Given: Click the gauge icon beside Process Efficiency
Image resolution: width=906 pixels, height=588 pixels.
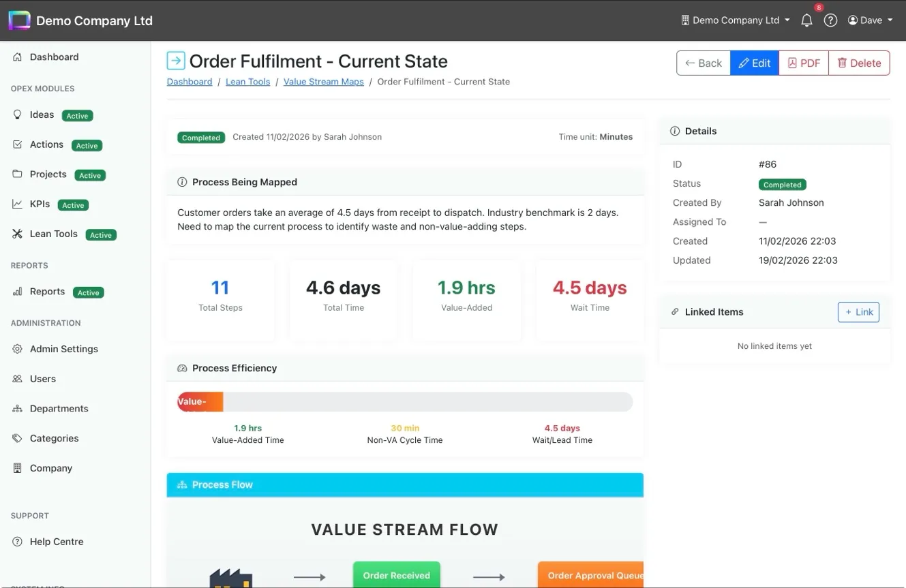Looking at the screenshot, I should (x=181, y=367).
